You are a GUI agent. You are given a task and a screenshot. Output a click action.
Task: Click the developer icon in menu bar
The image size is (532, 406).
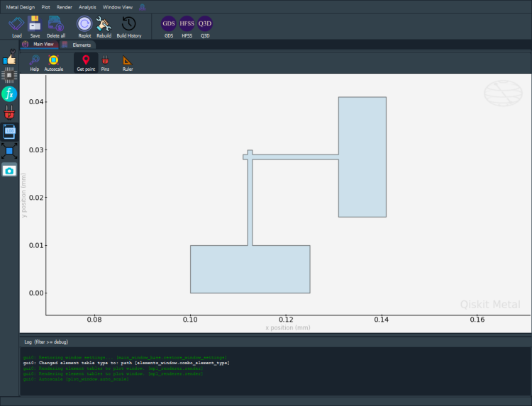pyautogui.click(x=142, y=7)
